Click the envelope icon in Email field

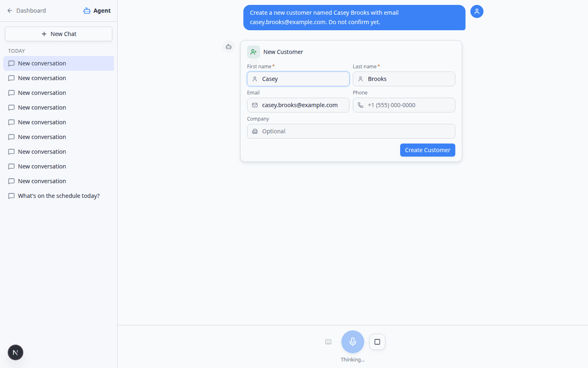pyautogui.click(x=255, y=105)
